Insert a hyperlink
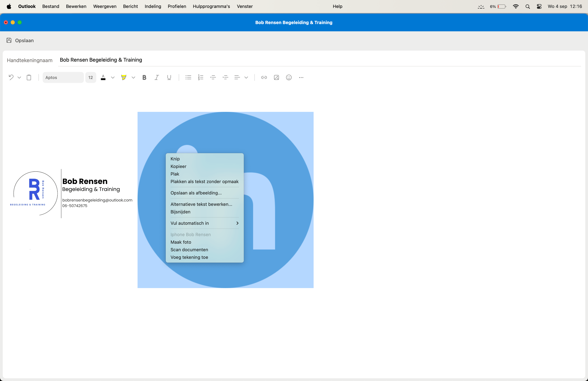 pos(264,78)
